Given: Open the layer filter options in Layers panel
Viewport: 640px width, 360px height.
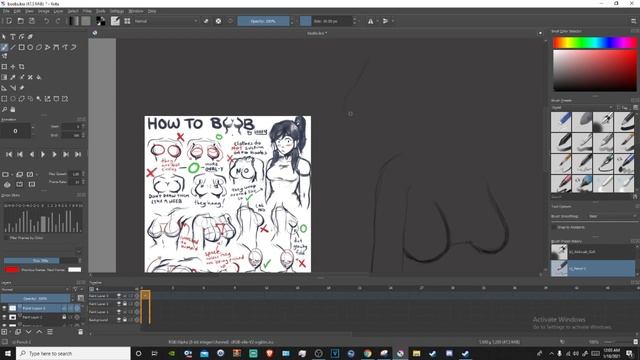Looking at the screenshot, I should coord(76,289).
